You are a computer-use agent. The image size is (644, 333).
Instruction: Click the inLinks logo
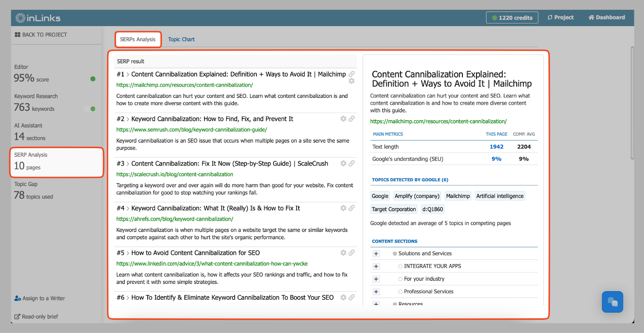[38, 18]
